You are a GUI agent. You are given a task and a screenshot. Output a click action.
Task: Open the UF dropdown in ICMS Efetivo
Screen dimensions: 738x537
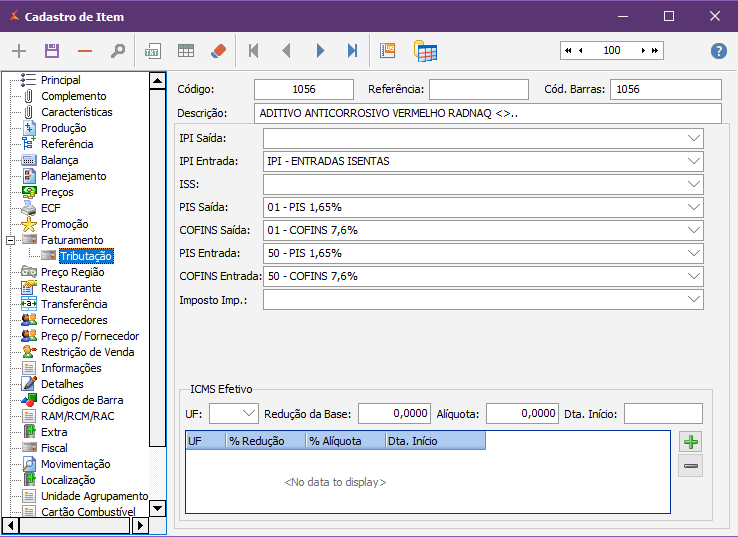247,413
